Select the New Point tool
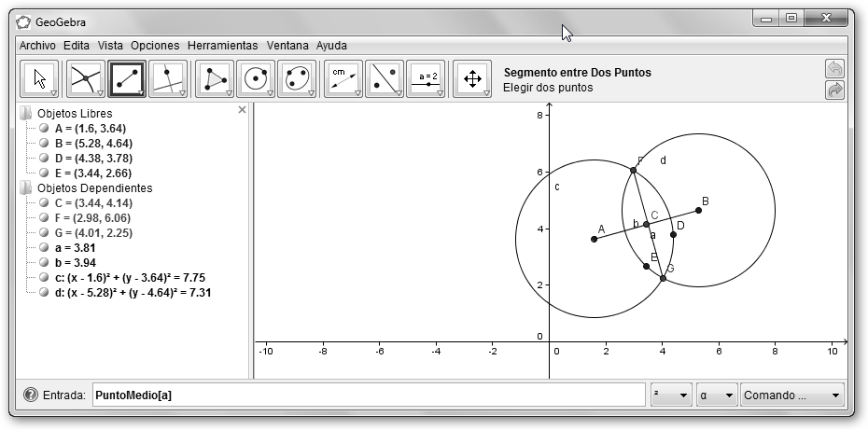The width and height of the screenshot is (868, 430). coord(84,78)
